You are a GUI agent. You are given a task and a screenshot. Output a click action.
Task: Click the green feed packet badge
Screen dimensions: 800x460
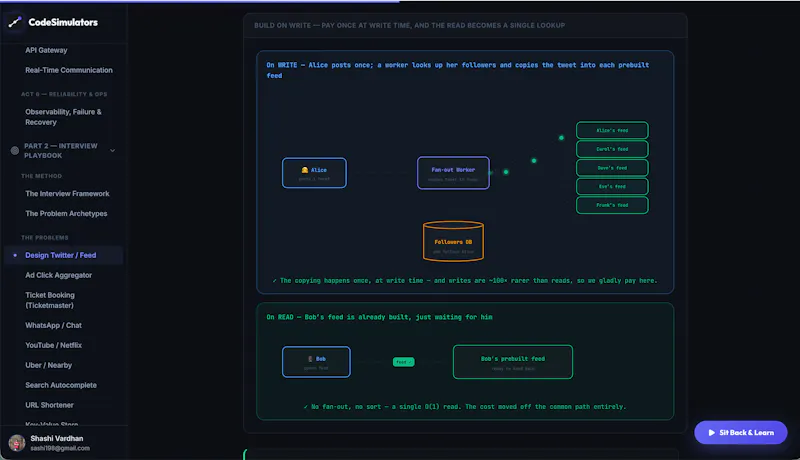[x=404, y=362]
